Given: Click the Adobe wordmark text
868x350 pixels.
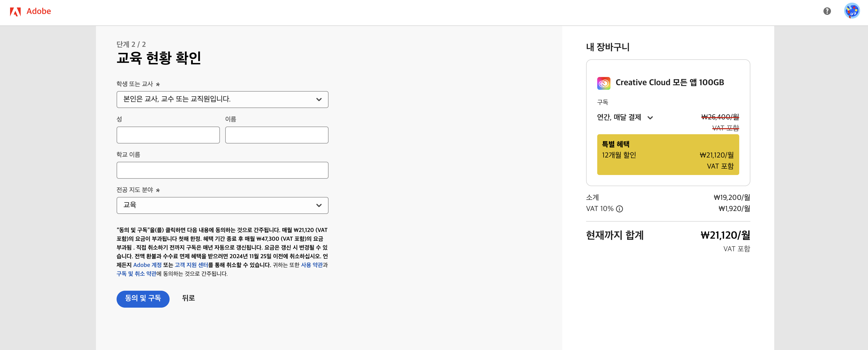Looking at the screenshot, I should (x=39, y=11).
